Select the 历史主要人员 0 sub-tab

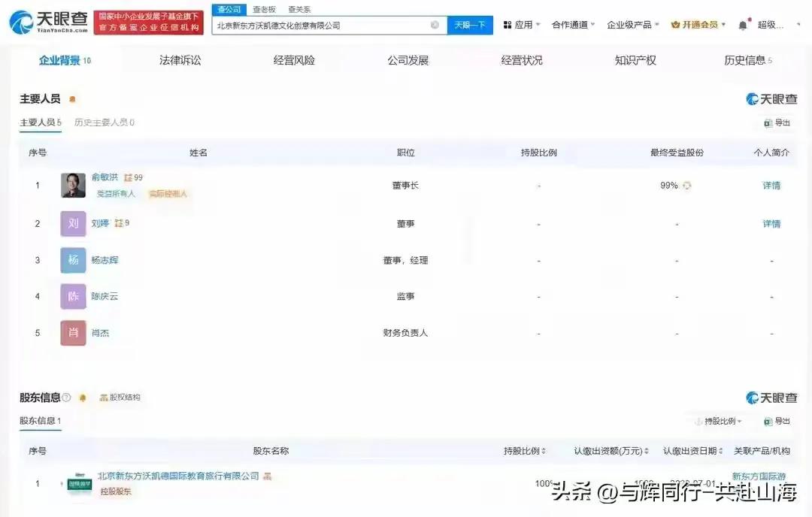pos(104,122)
